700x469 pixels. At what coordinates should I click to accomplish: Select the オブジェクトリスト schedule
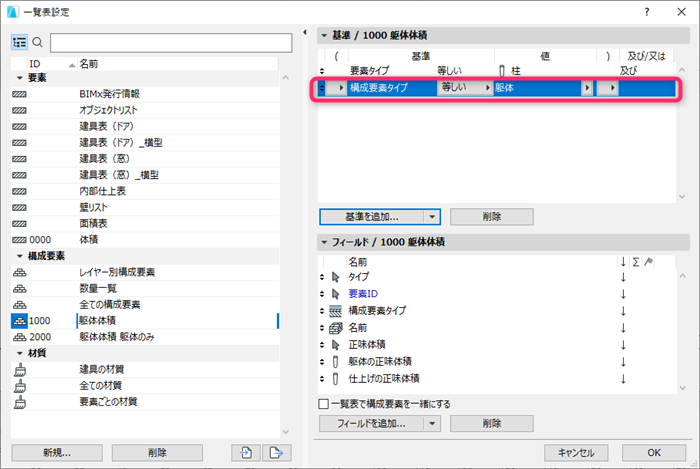(145, 110)
